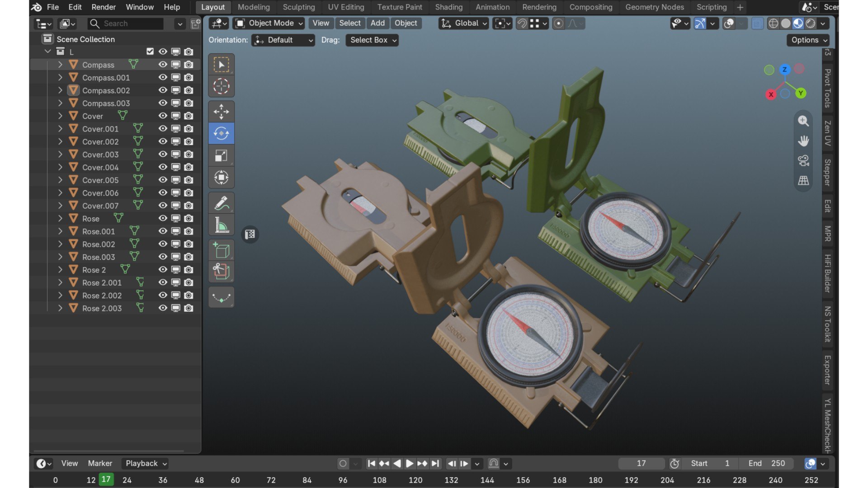Open the Orientation Default dropdown
Screen dimensions: 868x488
pos(283,40)
